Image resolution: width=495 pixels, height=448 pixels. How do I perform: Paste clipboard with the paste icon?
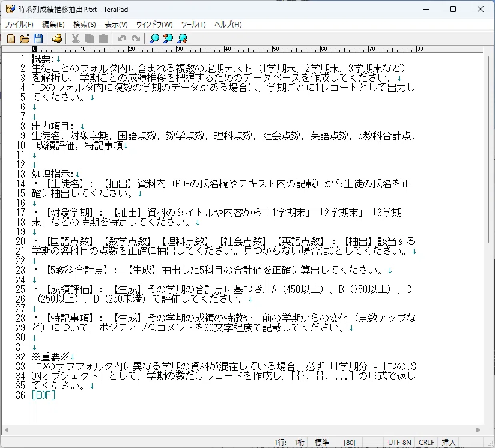point(103,38)
